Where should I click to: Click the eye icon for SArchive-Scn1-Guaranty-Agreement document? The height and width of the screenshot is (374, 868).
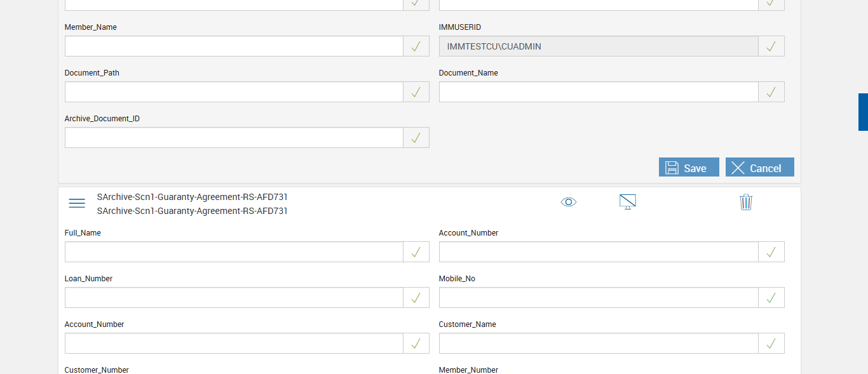coord(569,202)
